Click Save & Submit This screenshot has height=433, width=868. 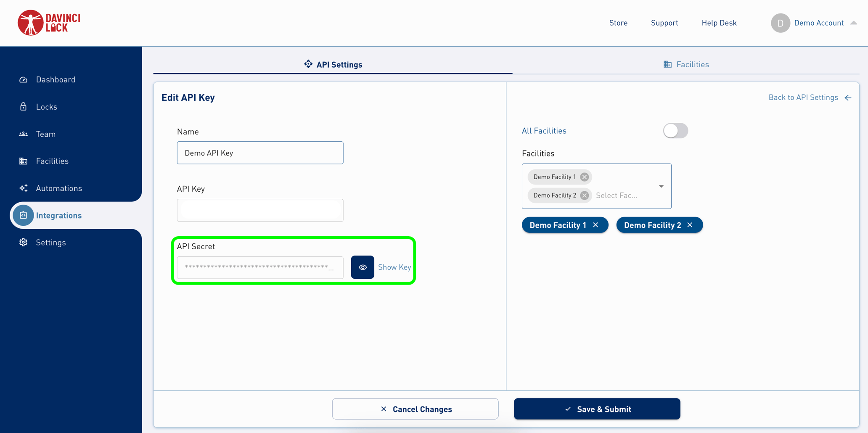tap(597, 409)
